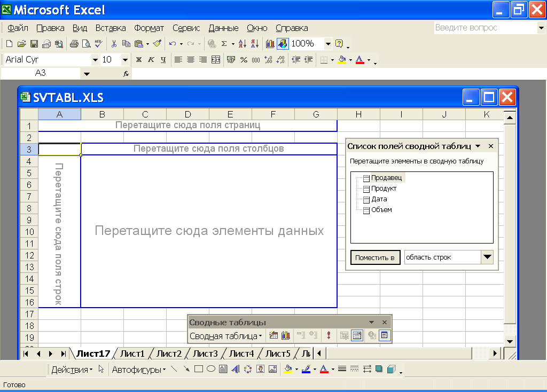The image size is (547, 392).
Task: Toggle the field list display button in the pivot toolbar
Action: [385, 335]
